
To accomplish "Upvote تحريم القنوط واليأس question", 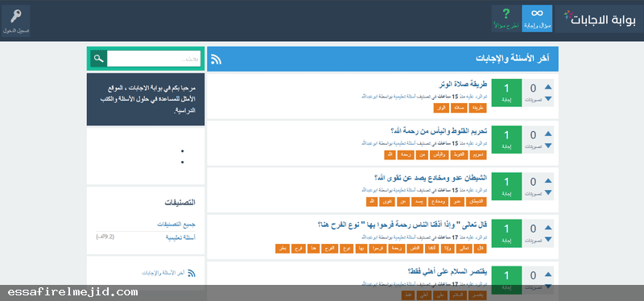I will (x=548, y=134).
